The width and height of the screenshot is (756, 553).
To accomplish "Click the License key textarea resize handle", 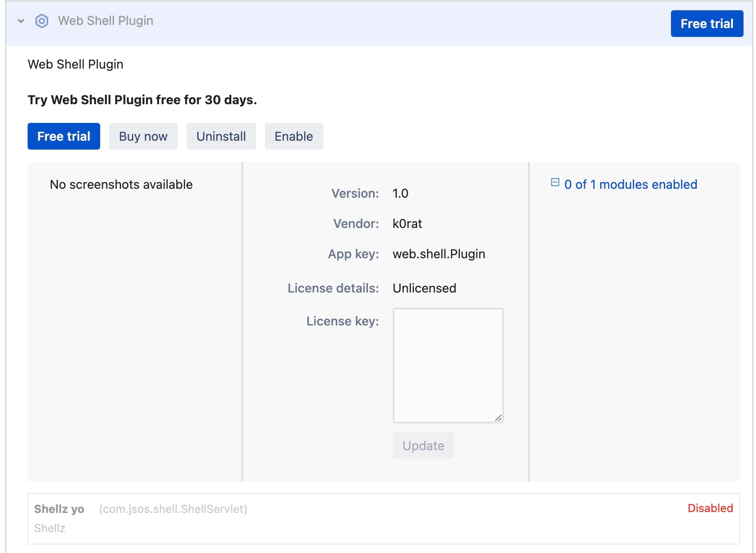I will pyautogui.click(x=498, y=418).
